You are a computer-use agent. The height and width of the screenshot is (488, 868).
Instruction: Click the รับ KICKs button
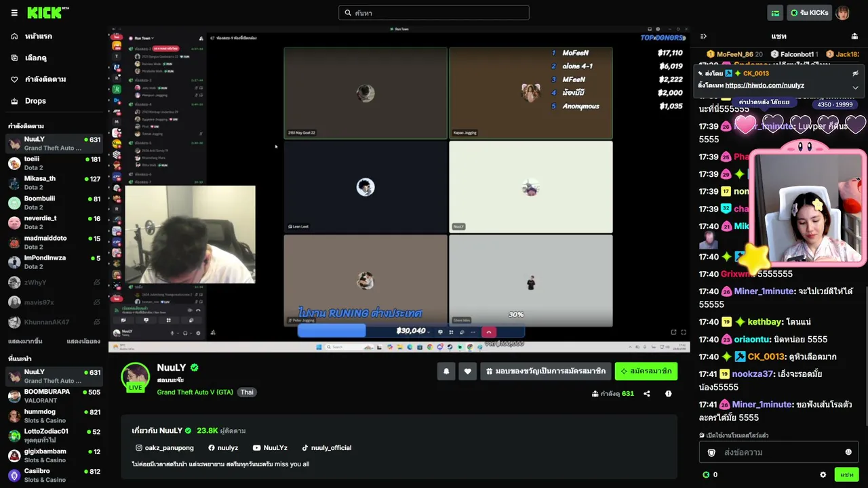point(809,13)
